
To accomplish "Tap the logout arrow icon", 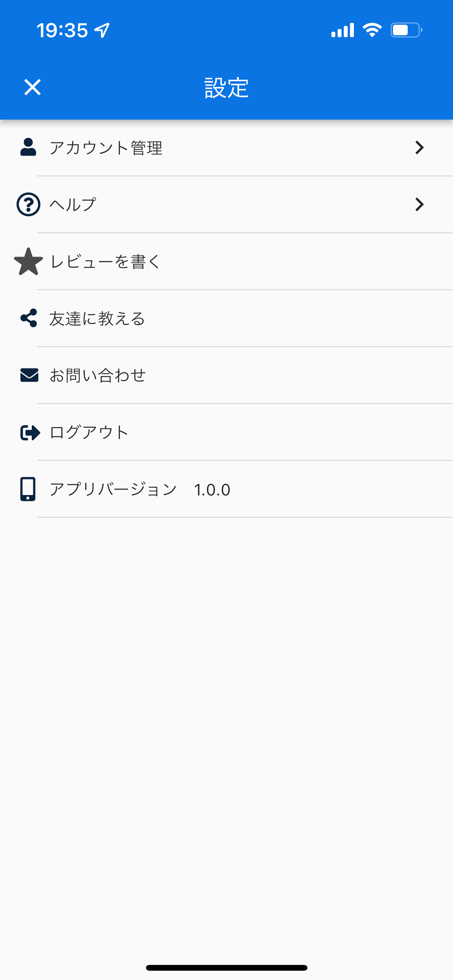I will 30,432.
